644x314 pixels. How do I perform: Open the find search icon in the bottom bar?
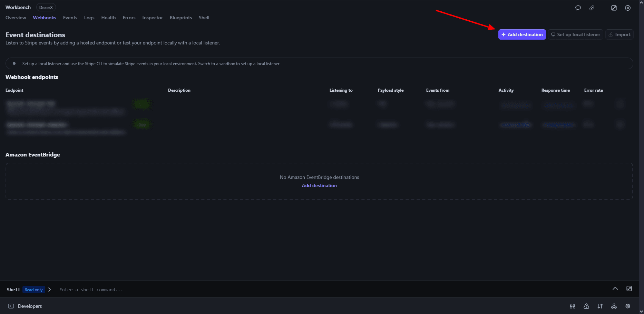[572, 306]
